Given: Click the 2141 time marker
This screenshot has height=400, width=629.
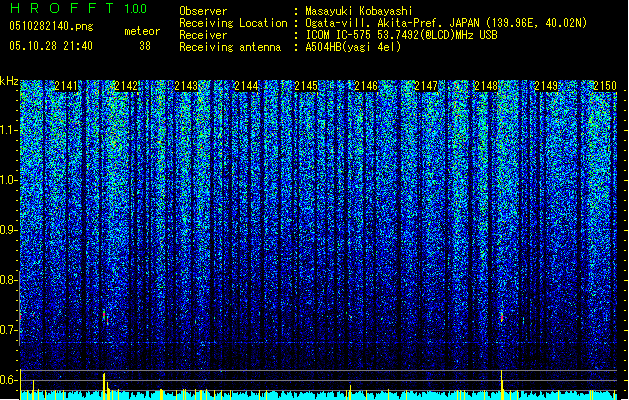Looking at the screenshot, I should pyautogui.click(x=66, y=86).
